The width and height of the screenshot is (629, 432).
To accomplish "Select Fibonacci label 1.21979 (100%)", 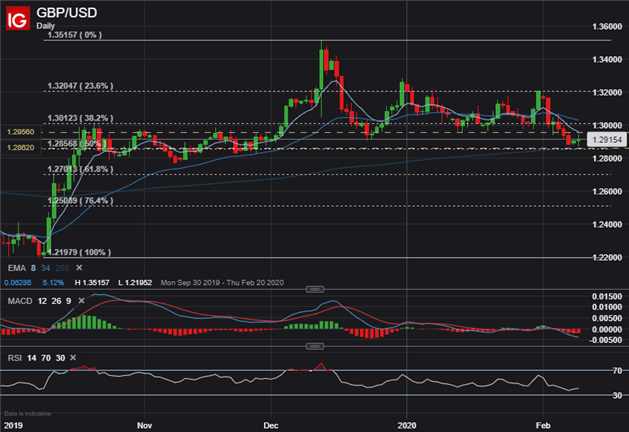I will (x=79, y=252).
